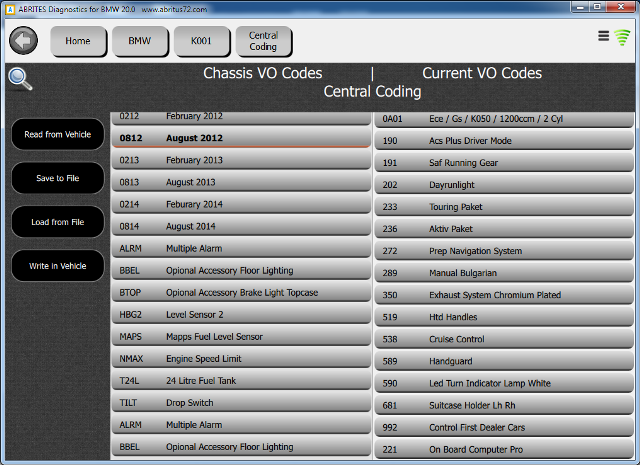This screenshot has height=465, width=640.
Task: Select BTOP Brake Light Topcase row
Action: coord(241,292)
